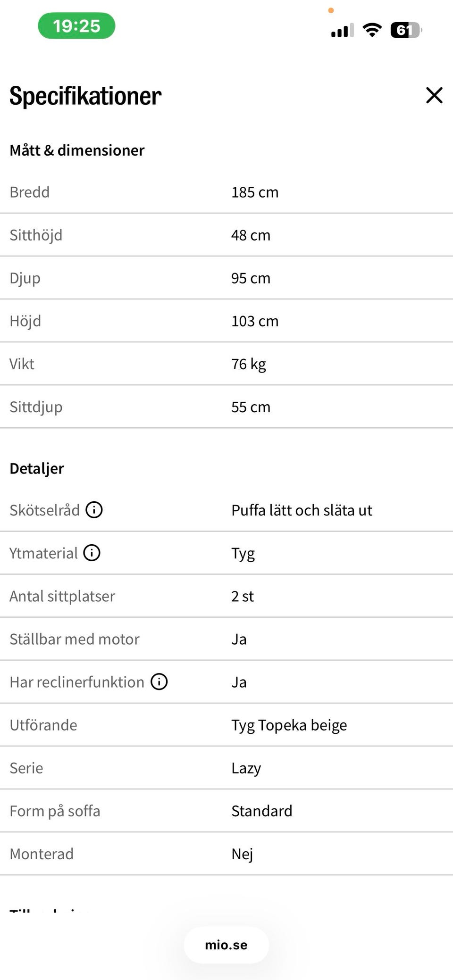
Task: Tap the Serie Lazy value
Action: pos(246,768)
